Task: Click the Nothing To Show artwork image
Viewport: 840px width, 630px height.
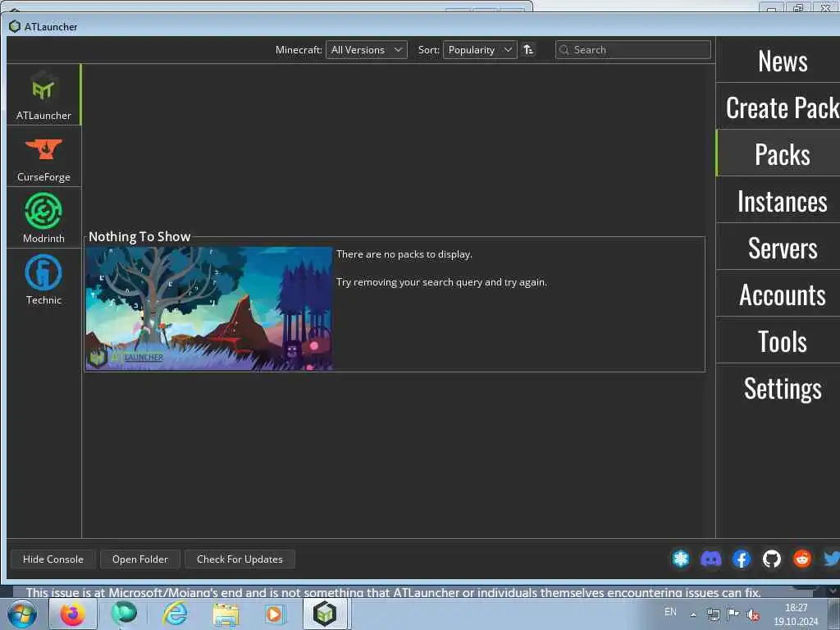Action: tap(209, 308)
